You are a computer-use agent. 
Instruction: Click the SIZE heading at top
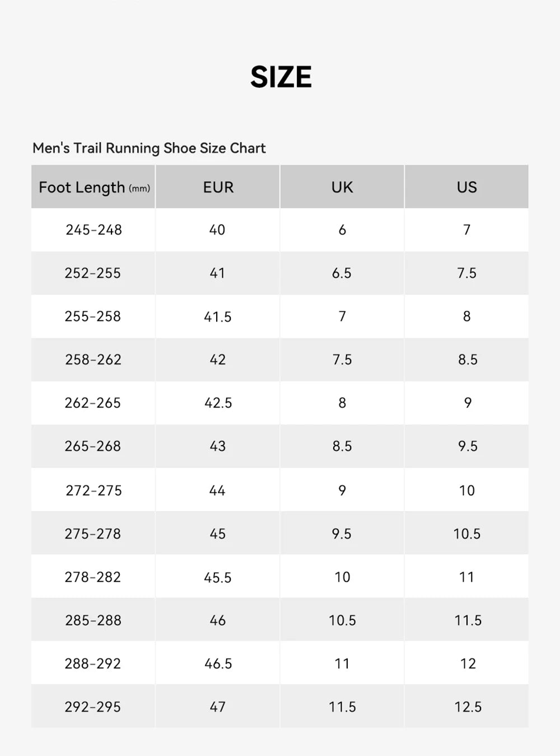[281, 77]
